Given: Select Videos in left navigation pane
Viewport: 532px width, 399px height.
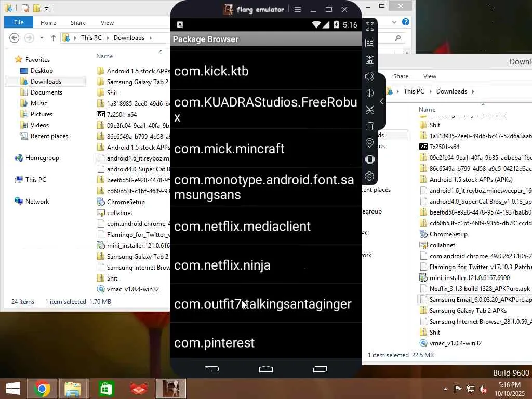Looking at the screenshot, I should click(39, 125).
